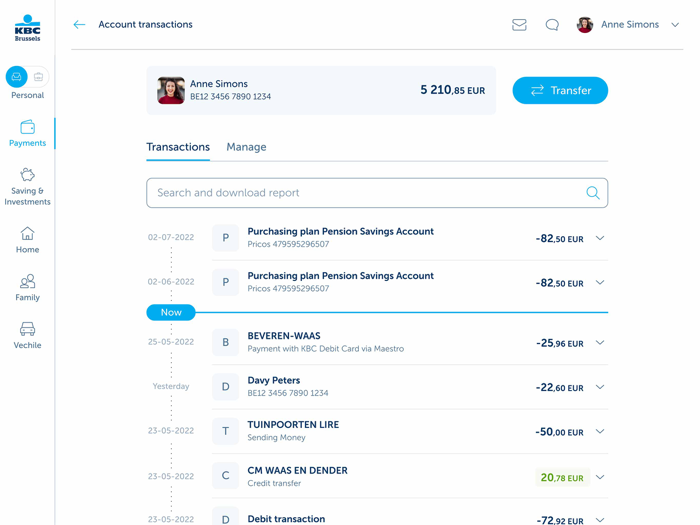Click the T icon for TUINPOORTEN LIRE
Viewport: 700px width, 525px height.
[225, 431]
